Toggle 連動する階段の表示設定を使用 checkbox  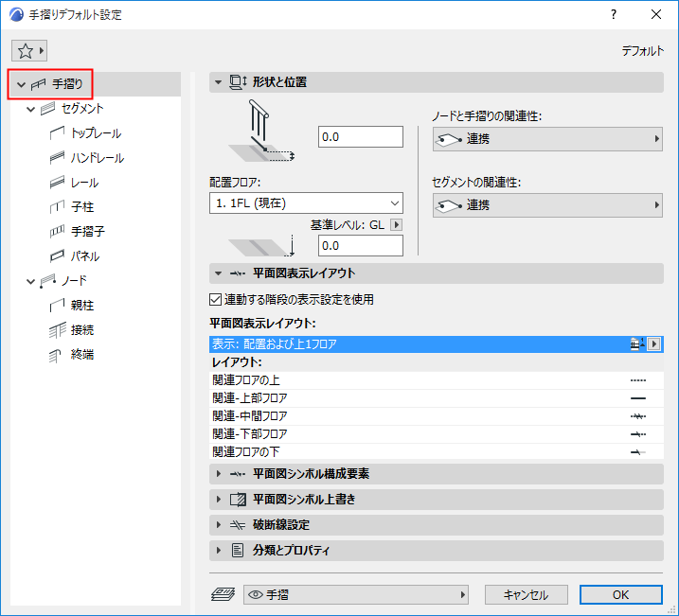point(215,299)
